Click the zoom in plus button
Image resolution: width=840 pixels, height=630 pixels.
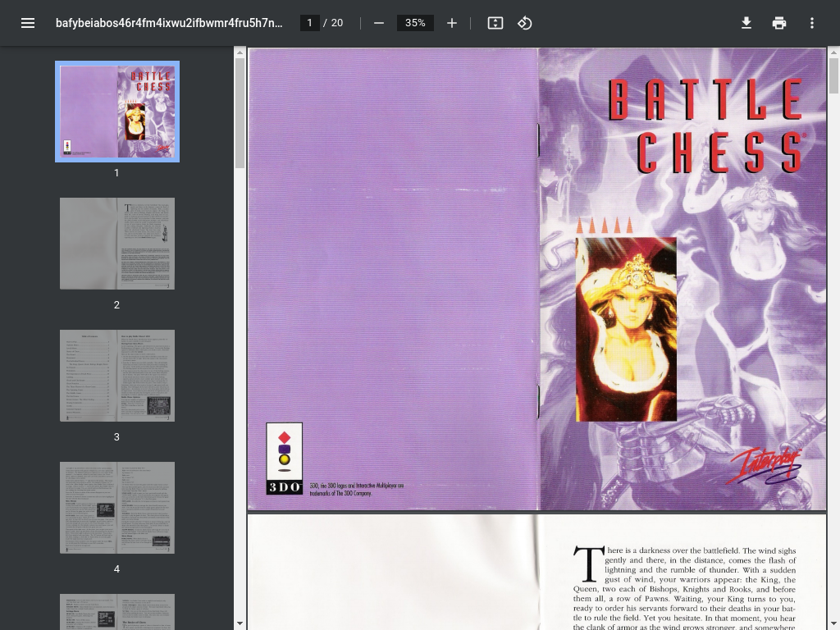tap(452, 23)
